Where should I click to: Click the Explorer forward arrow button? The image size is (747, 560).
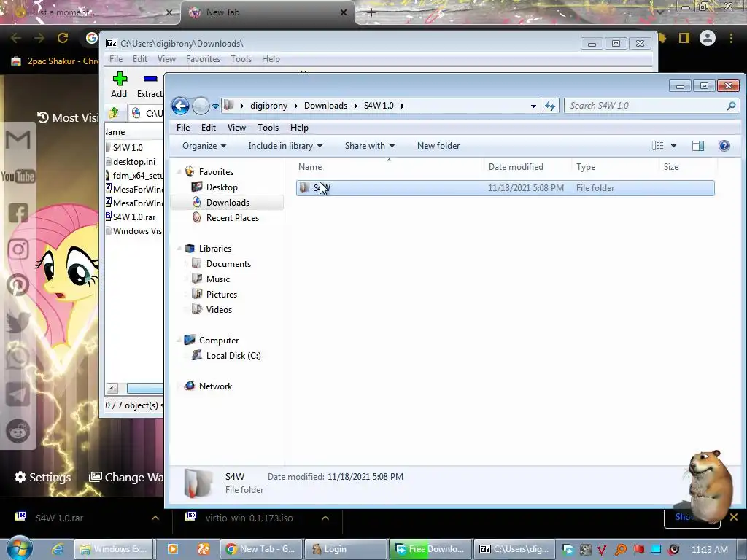coord(201,106)
